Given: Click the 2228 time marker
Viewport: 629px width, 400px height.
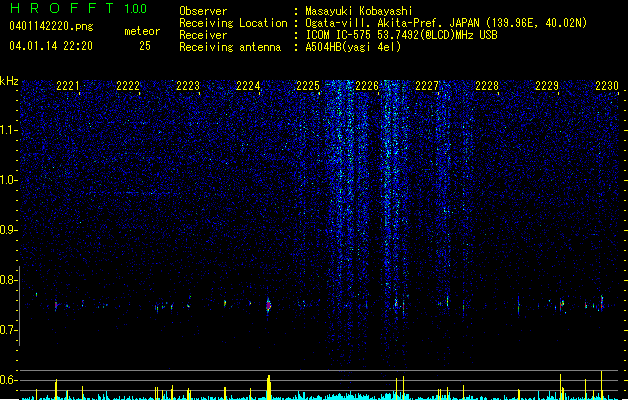Looking at the screenshot, I should pos(487,86).
